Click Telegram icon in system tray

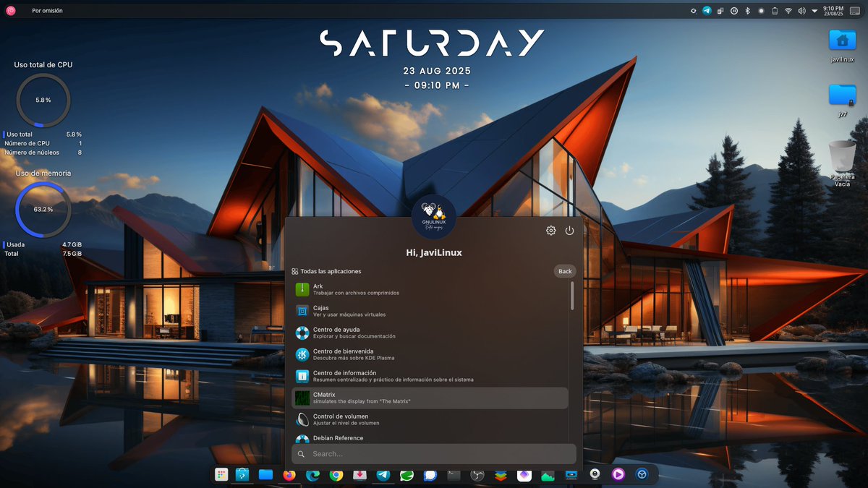point(707,11)
